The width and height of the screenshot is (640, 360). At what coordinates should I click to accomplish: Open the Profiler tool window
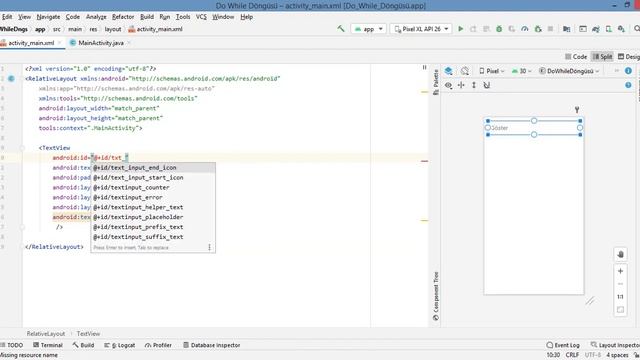click(x=158, y=345)
